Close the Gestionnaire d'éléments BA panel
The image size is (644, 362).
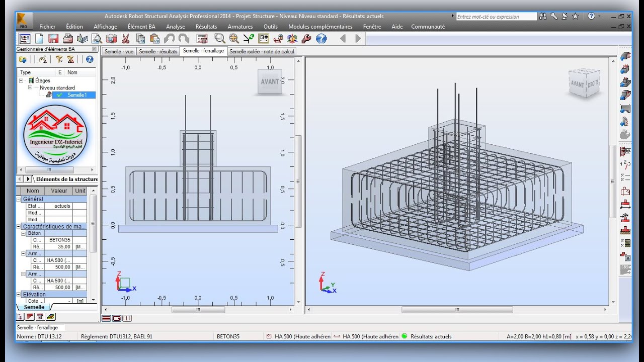(x=94, y=49)
